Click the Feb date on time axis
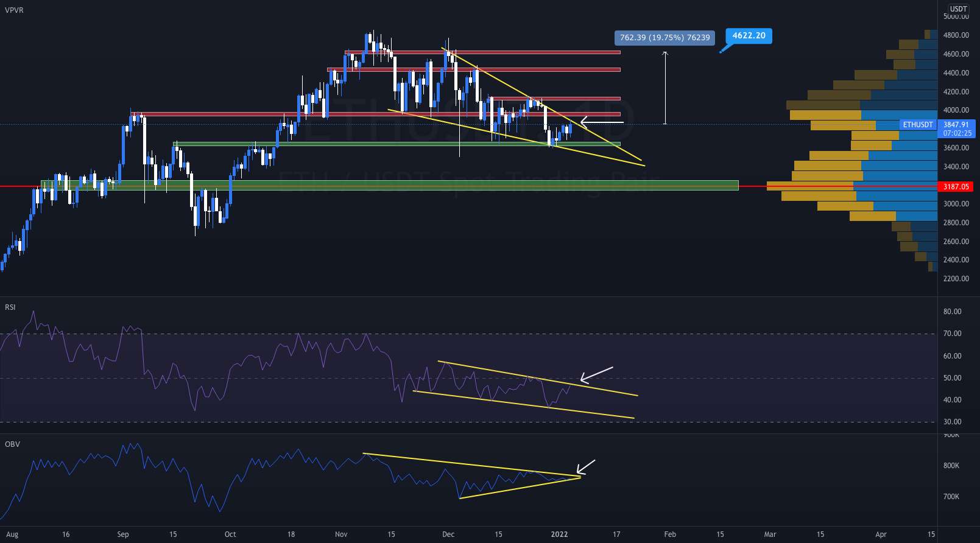 coord(670,534)
